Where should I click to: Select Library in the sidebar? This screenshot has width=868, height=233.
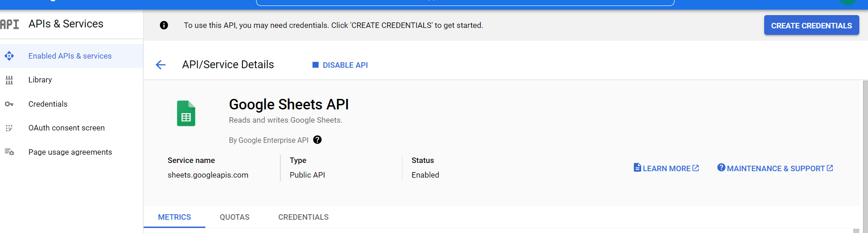click(40, 80)
